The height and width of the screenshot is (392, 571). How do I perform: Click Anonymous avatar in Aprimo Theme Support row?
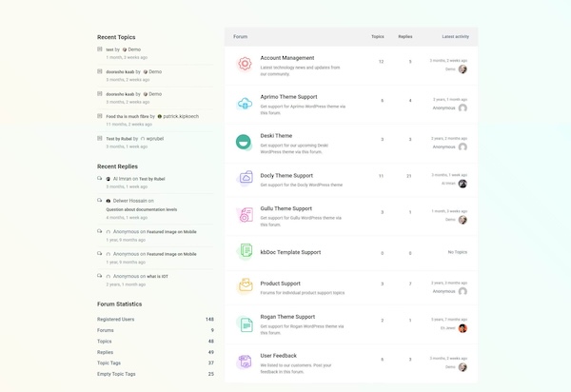[x=463, y=108]
